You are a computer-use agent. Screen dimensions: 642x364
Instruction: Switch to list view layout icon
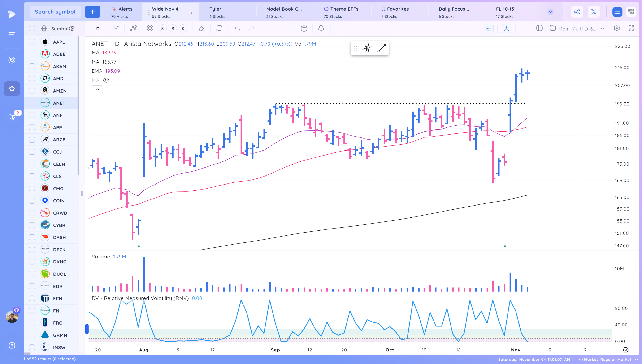617,12
